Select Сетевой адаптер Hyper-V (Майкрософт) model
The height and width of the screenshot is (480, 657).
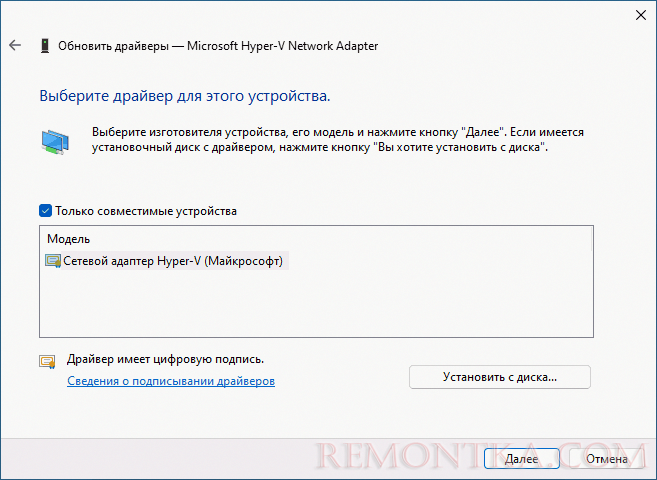coord(173,261)
